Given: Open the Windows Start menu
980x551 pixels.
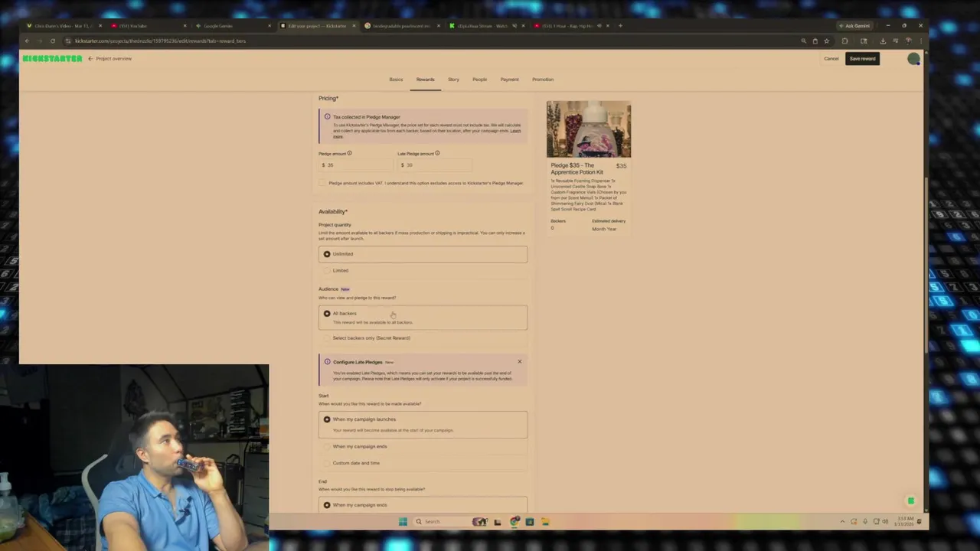Looking at the screenshot, I should pyautogui.click(x=403, y=522).
